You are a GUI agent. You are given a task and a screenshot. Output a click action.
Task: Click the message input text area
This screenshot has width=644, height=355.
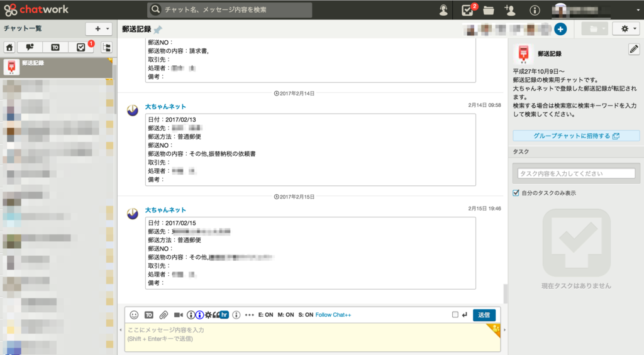[x=313, y=337]
